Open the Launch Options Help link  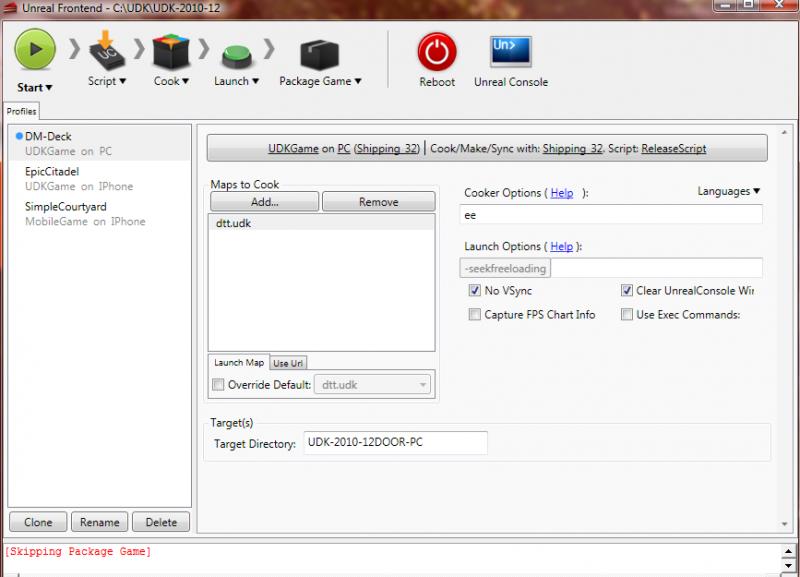[x=561, y=246]
